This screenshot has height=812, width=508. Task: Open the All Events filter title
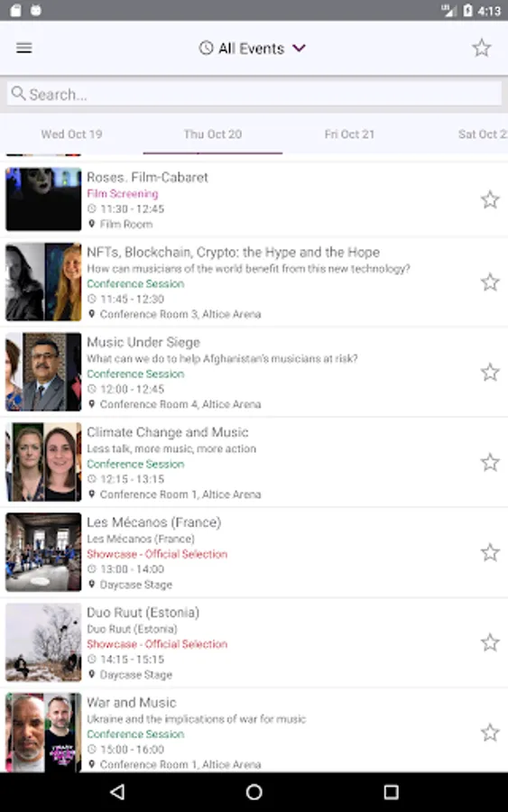251,48
